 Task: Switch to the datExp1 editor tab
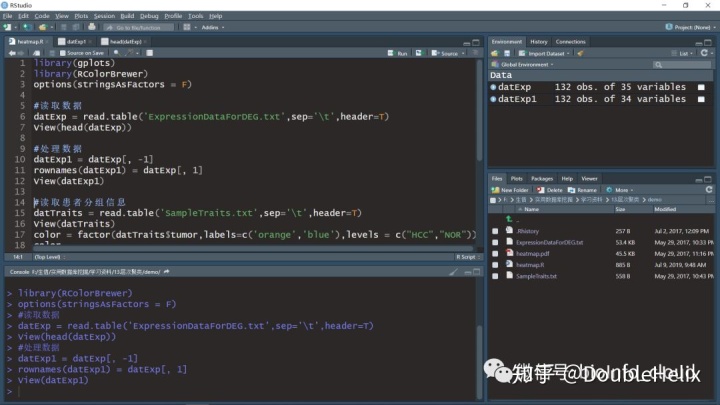pyautogui.click(x=76, y=42)
